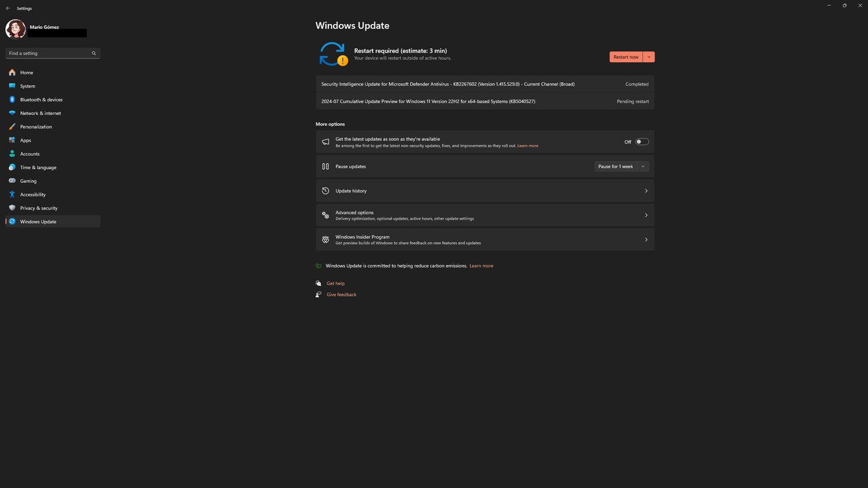
Task: Click the Privacy & security shield icon
Action: (12, 208)
